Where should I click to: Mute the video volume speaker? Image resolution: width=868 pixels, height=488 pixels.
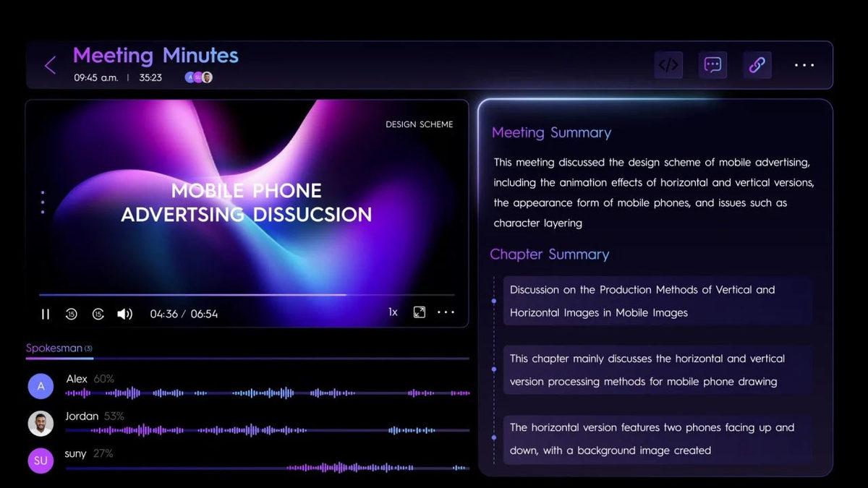tap(125, 314)
